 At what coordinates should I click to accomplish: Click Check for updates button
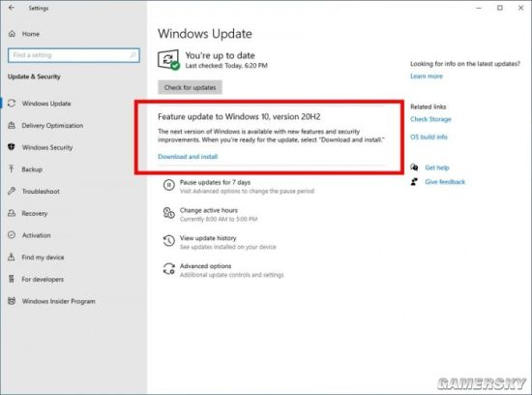[190, 87]
